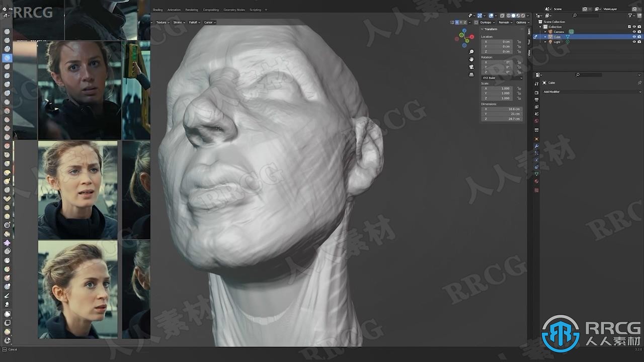This screenshot has width=644, height=362.
Task: Select the Clay Thumb sculpt brush
Action: [7, 66]
